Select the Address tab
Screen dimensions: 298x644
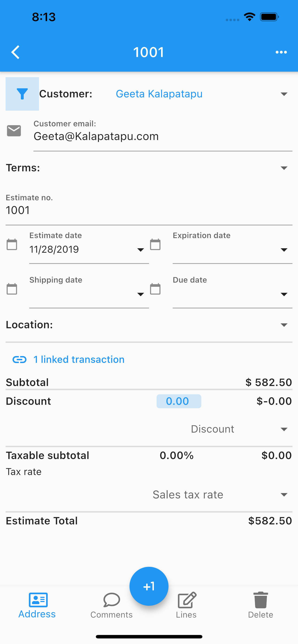tap(37, 605)
